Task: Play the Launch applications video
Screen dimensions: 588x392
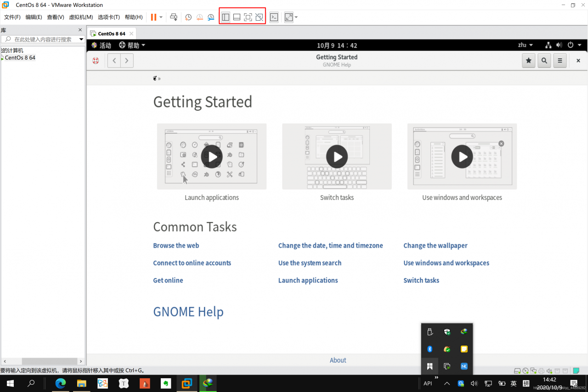Action: click(212, 157)
